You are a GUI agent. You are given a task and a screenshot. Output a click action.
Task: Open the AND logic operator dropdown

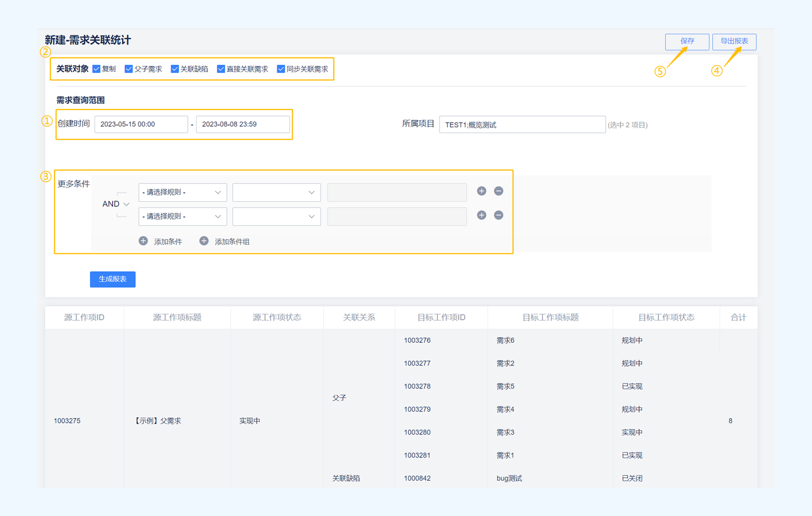point(116,204)
